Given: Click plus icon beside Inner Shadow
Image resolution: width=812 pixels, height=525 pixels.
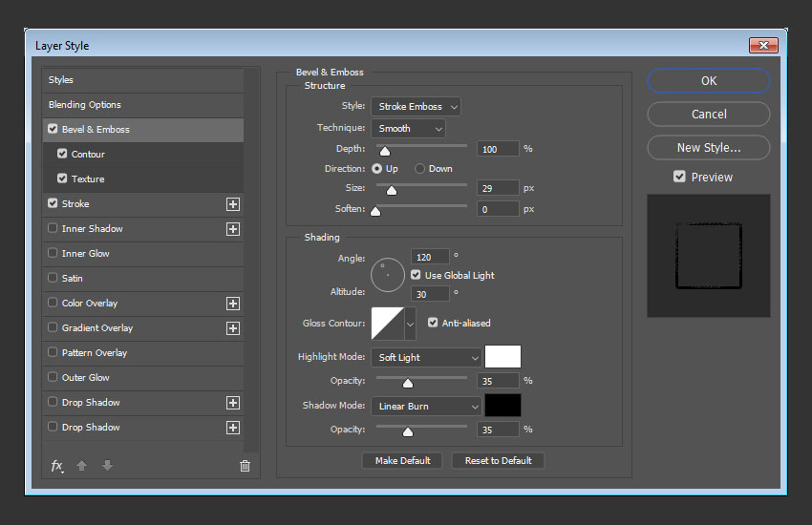Looking at the screenshot, I should pos(232,229).
